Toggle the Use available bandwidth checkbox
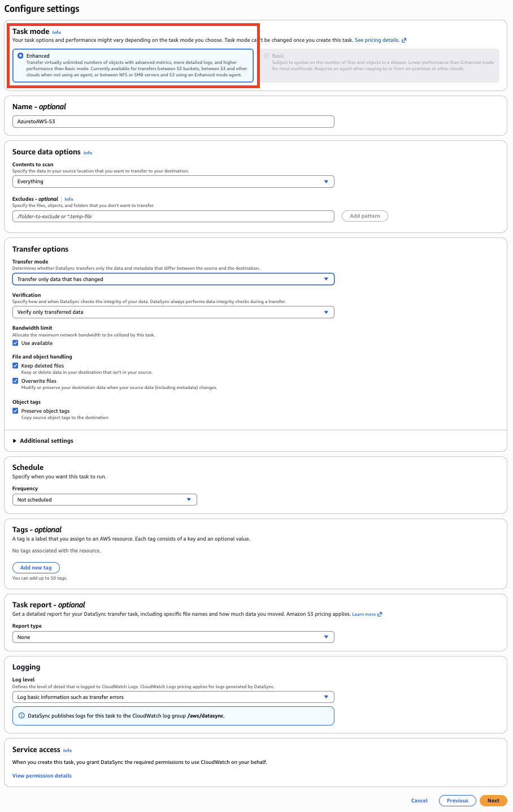Image resolution: width=513 pixels, height=812 pixels. click(15, 343)
